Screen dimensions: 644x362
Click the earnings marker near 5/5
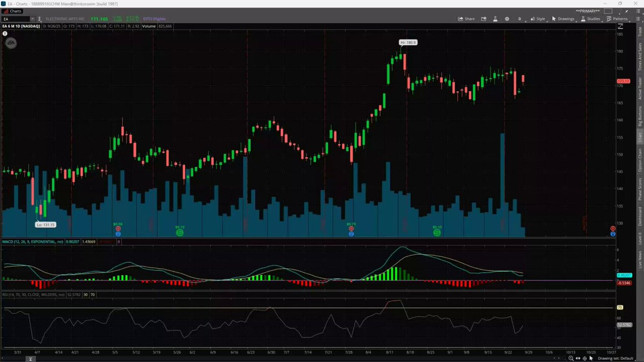tap(118, 228)
